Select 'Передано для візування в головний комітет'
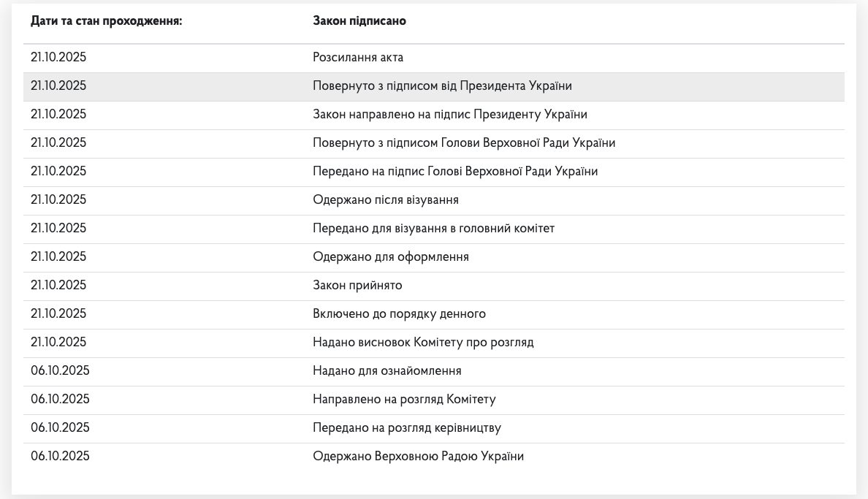The image size is (868, 499). [x=434, y=229]
